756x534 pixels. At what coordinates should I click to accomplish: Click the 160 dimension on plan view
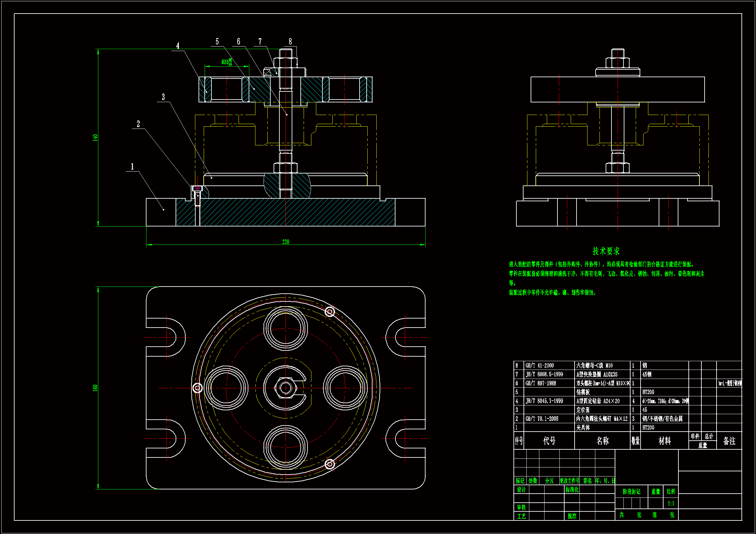click(x=95, y=388)
